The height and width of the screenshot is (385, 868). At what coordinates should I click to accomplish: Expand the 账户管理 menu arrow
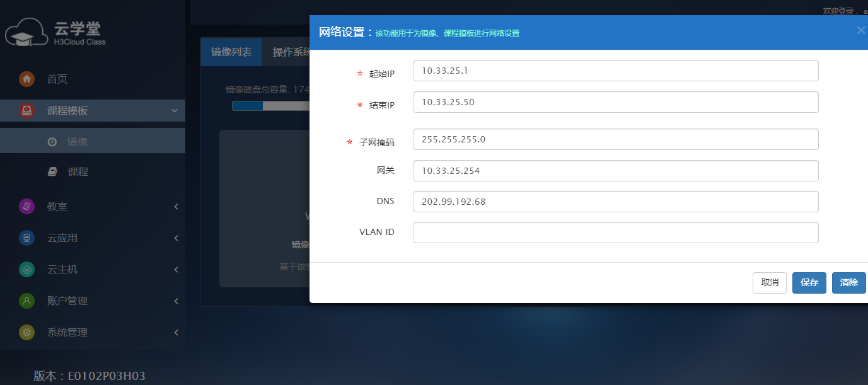click(x=176, y=301)
